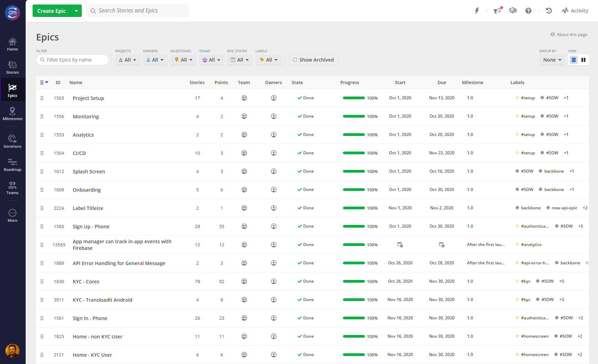This screenshot has width=598, height=364.
Task: Open the KYC - Cores epic
Action: coord(86,282)
